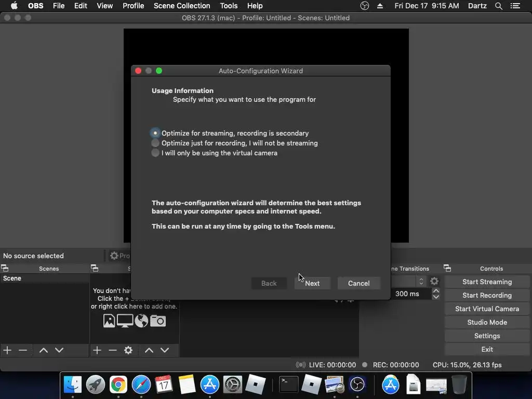Add a new scene with the Scenes plus button
Screen dimensions: 532x399
tap(7, 350)
